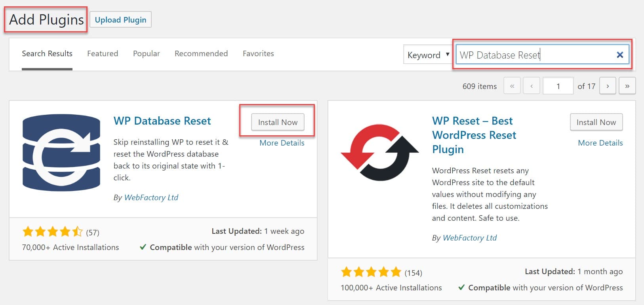Open the Popular tab
This screenshot has height=305, width=644.
(147, 53)
